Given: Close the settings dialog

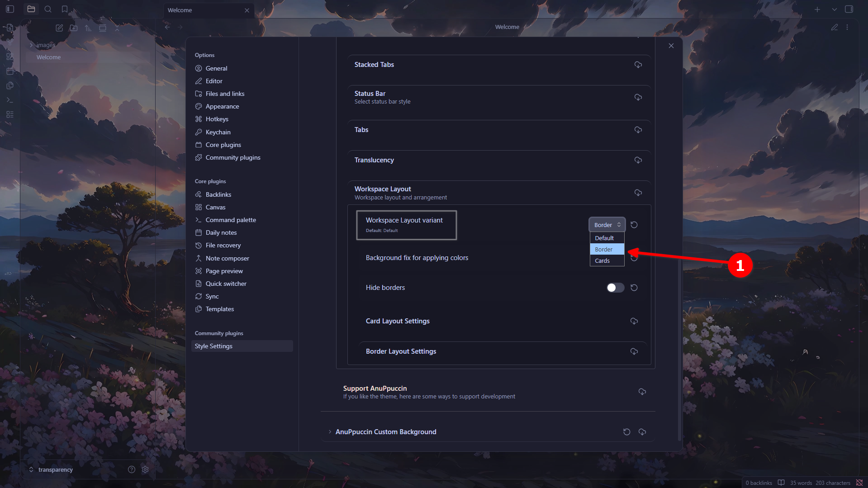Looking at the screenshot, I should point(671,46).
